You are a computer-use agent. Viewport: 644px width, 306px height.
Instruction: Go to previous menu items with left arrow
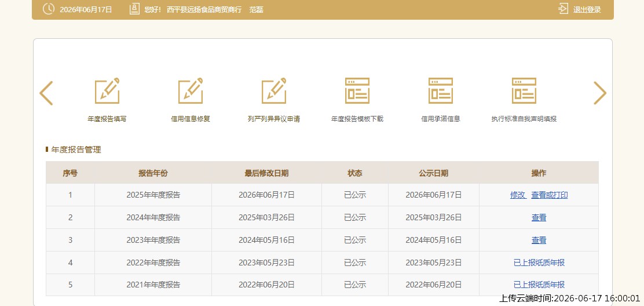pyautogui.click(x=46, y=93)
